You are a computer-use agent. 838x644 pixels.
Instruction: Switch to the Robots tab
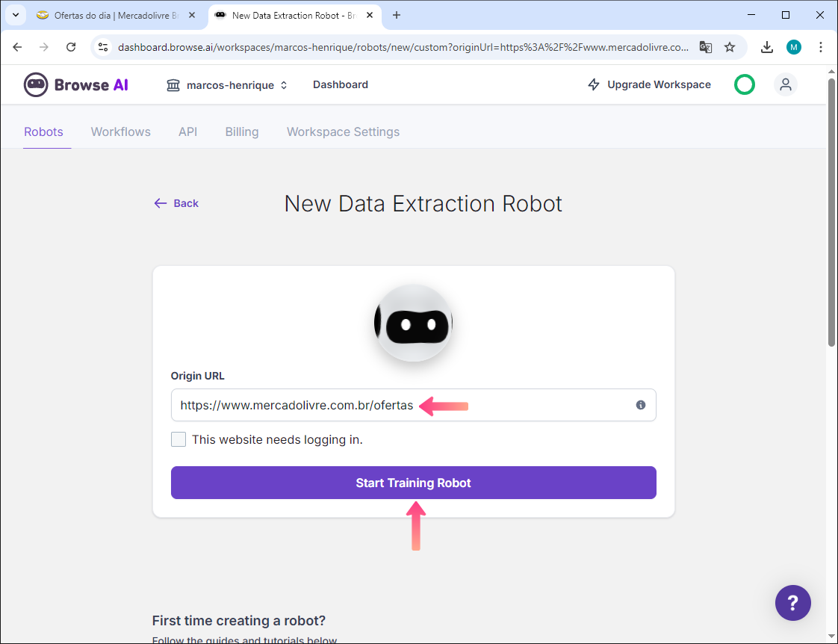pyautogui.click(x=44, y=132)
